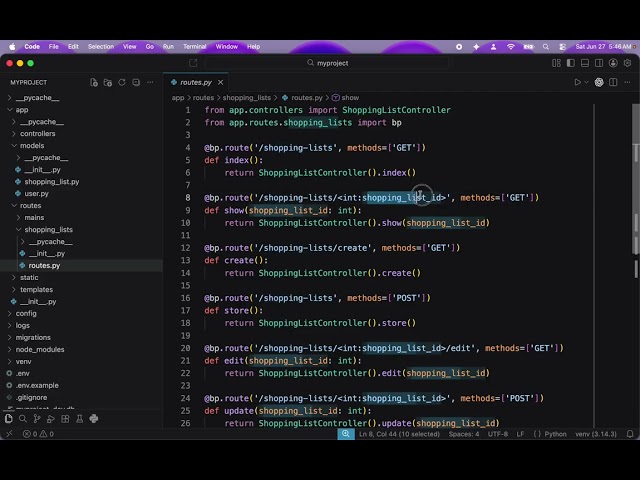Screen dimensions: 640x480
Task: Refresh the explorer with the refresh icon
Action: click(x=122, y=82)
